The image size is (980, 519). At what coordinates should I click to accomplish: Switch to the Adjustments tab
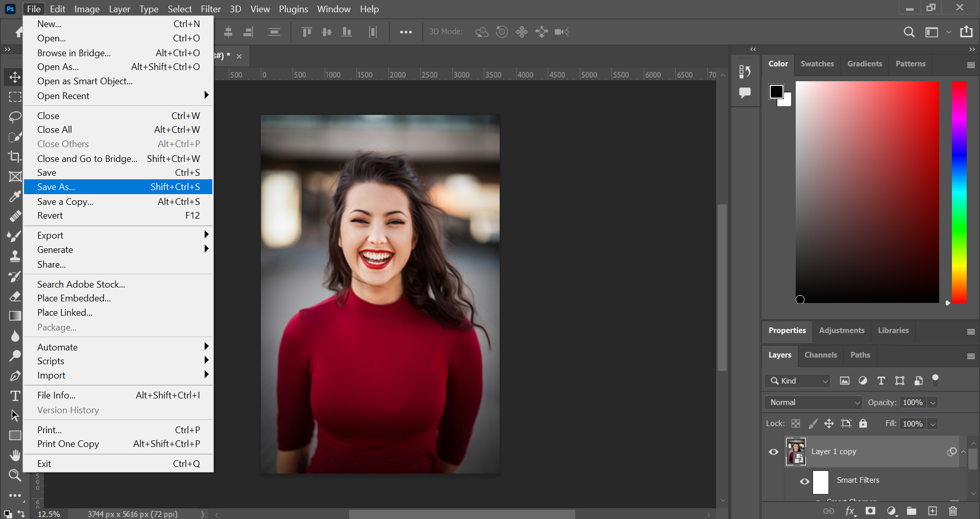[x=842, y=331]
